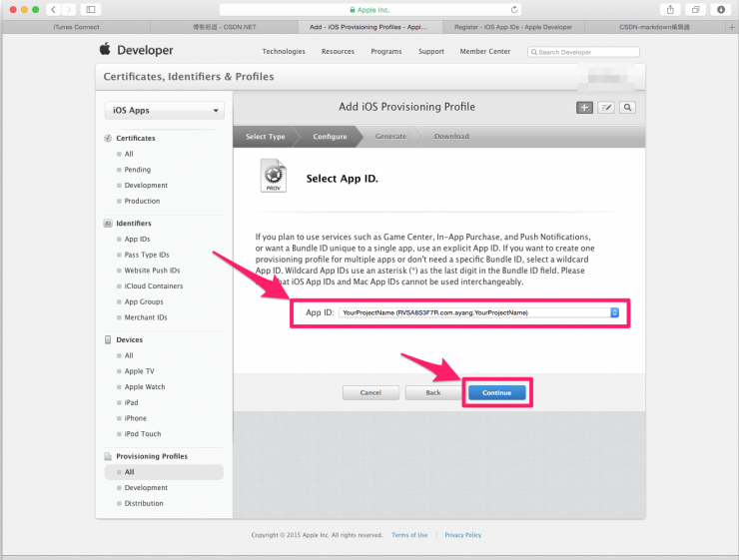Click the PROV provisioning file icon
Viewport: 739px width, 560px height.
coord(274,176)
